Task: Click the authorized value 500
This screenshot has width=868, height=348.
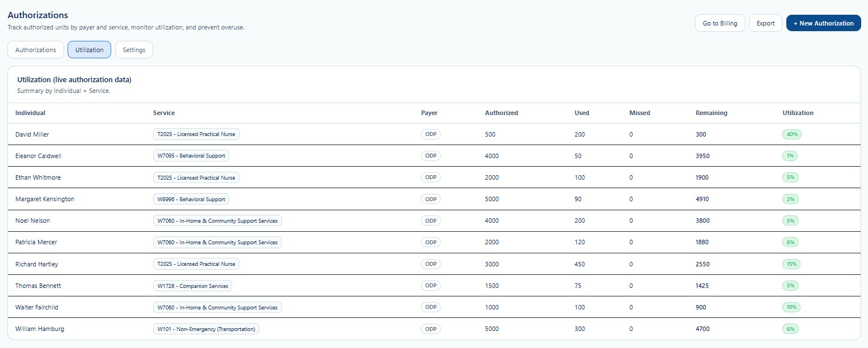Action: pyautogui.click(x=490, y=134)
